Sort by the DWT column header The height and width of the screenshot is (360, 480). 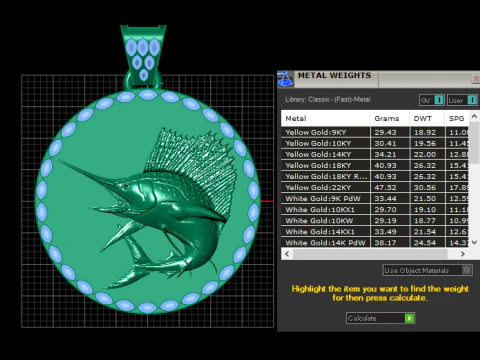click(427, 118)
